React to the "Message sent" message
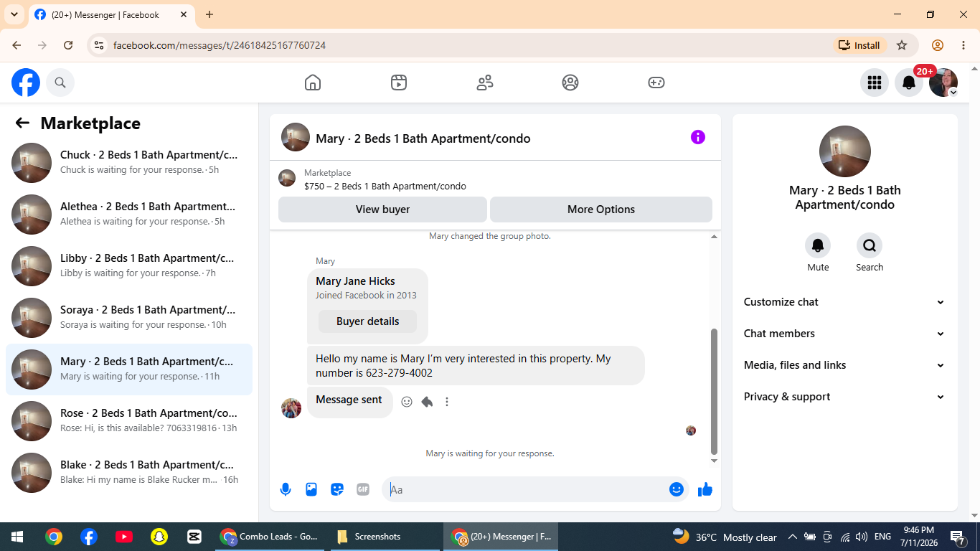The height and width of the screenshot is (551, 980). (407, 402)
